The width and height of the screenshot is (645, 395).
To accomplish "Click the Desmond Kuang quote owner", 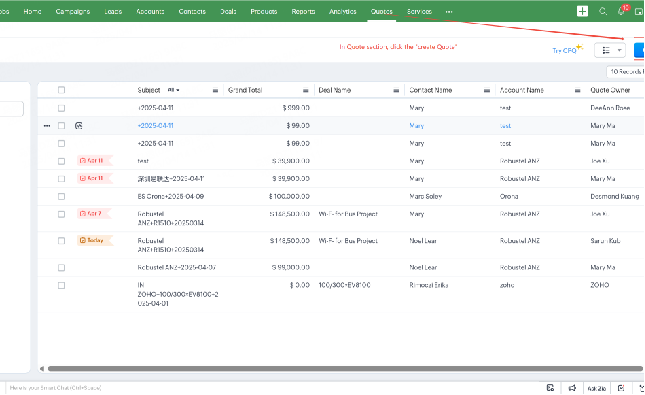I will [x=615, y=196].
